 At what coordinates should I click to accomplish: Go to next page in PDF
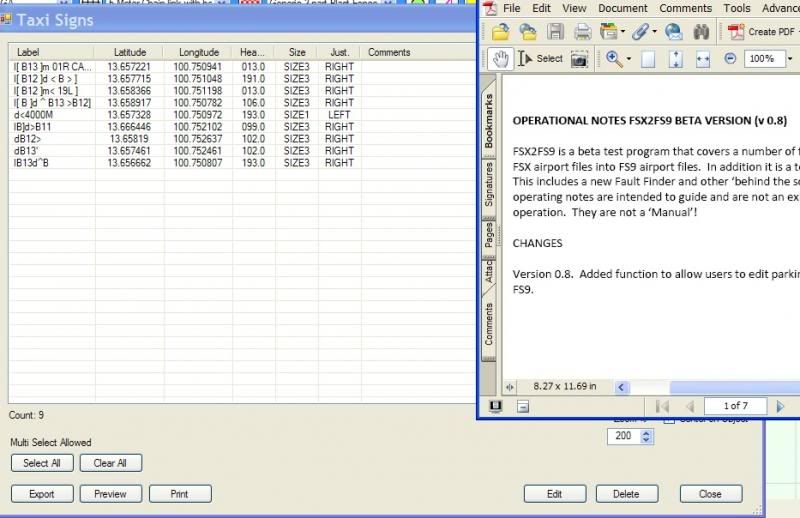point(782,406)
